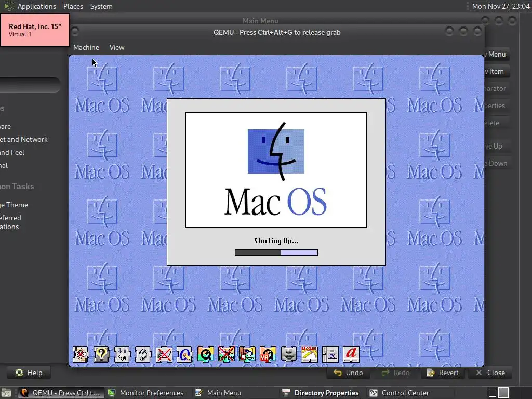Image resolution: width=532 pixels, height=399 pixels.
Task: Click the Redo button
Action: pyautogui.click(x=395, y=373)
